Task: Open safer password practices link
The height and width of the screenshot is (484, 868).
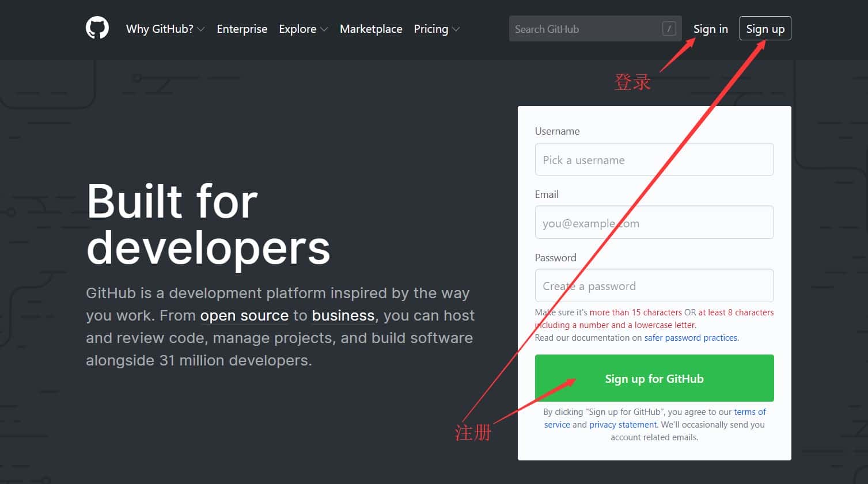Action: 691,338
